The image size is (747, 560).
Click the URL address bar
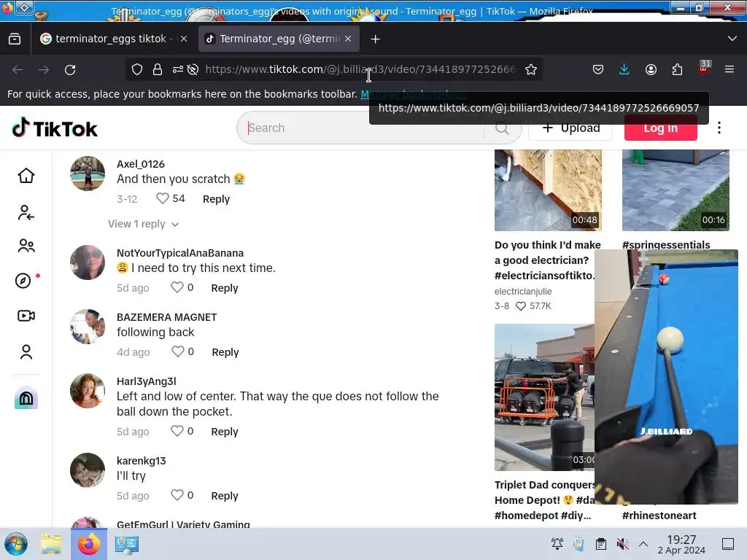click(360, 69)
